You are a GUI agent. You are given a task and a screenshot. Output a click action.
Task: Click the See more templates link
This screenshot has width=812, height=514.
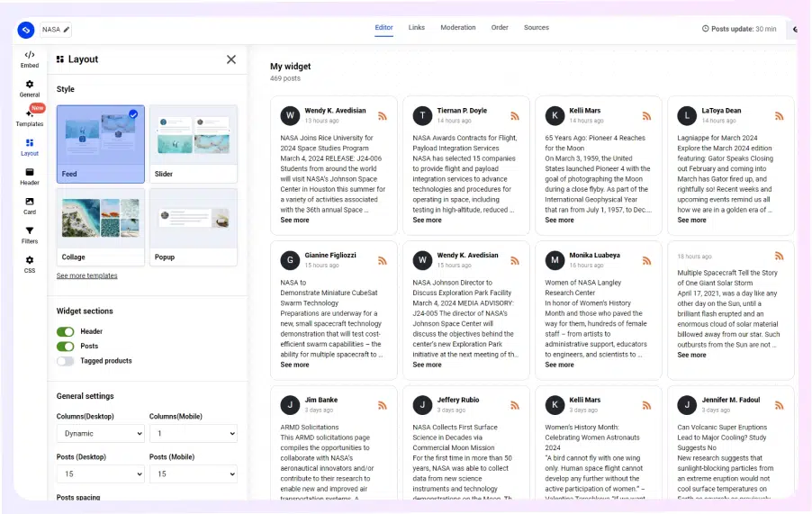(x=86, y=275)
